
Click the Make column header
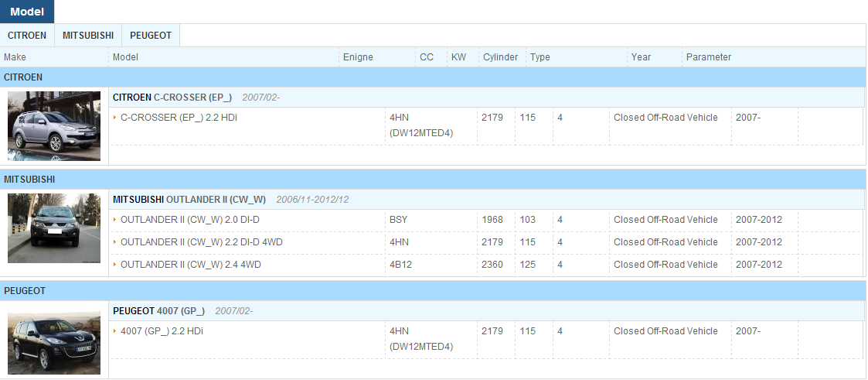pos(15,57)
